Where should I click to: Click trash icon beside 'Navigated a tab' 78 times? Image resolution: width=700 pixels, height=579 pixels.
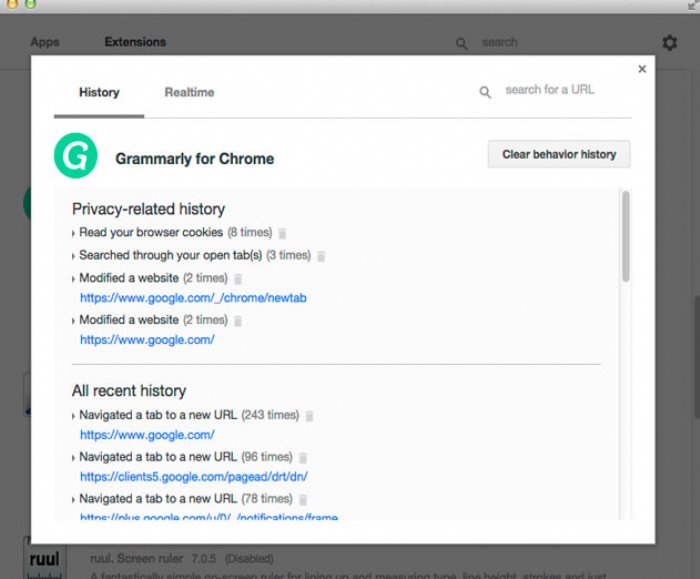coord(303,499)
